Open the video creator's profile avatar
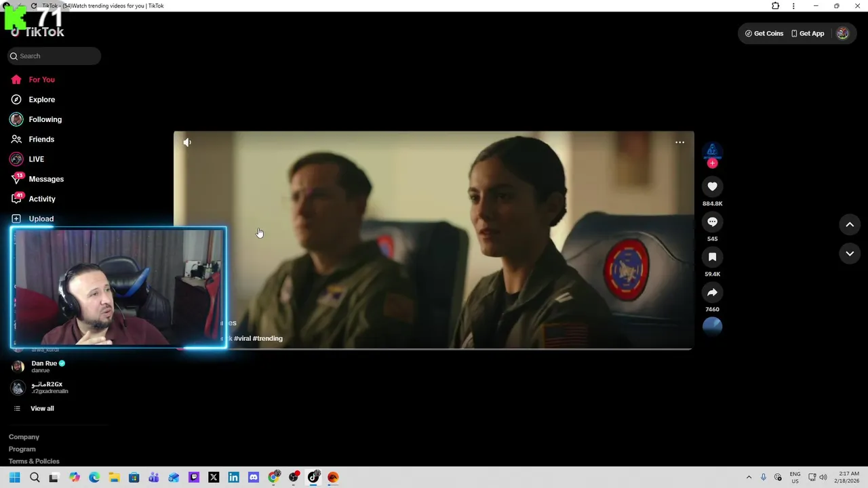 [x=712, y=150]
